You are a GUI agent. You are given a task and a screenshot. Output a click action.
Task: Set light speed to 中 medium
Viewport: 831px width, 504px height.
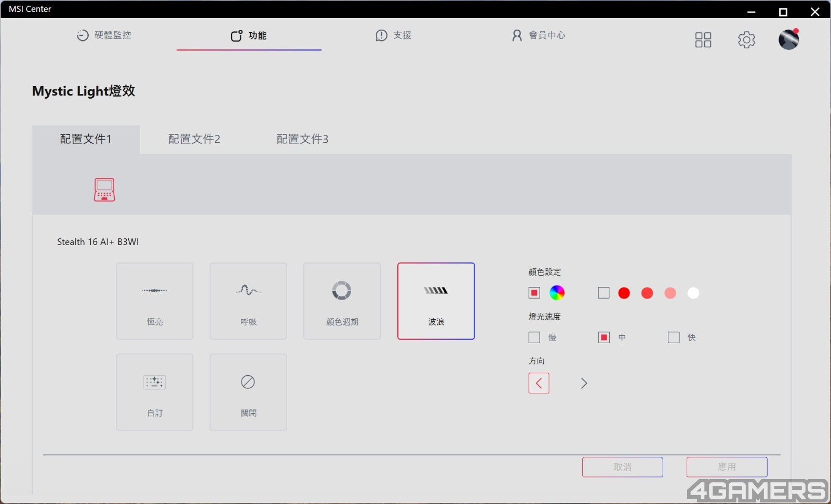pos(604,337)
